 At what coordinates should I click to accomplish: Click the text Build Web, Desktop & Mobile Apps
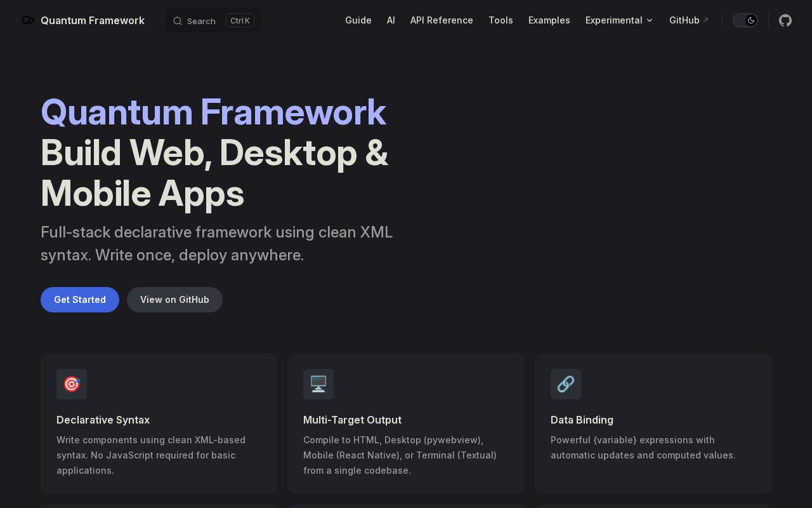214,173
